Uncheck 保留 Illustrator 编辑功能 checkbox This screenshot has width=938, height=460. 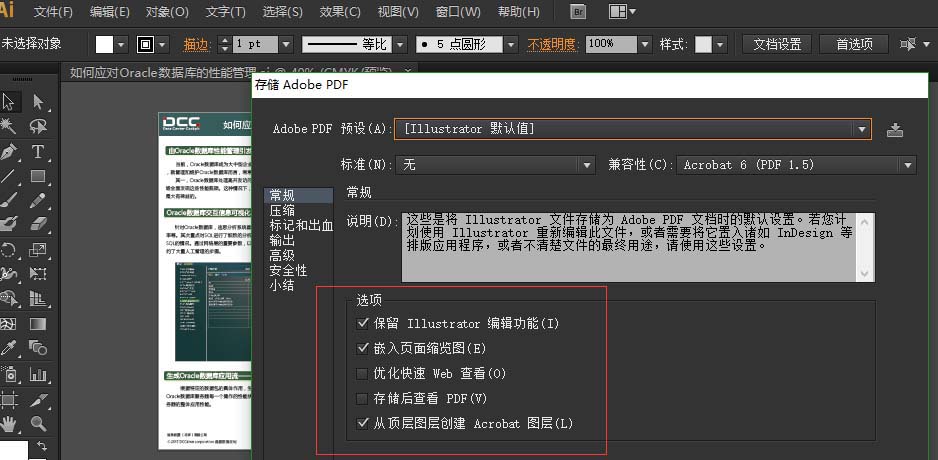click(362, 324)
